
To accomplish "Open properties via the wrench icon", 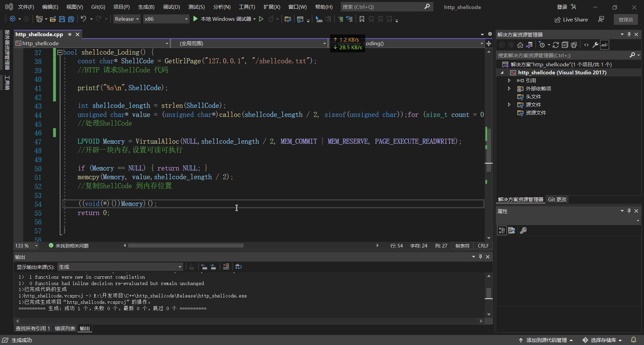I will click(595, 45).
